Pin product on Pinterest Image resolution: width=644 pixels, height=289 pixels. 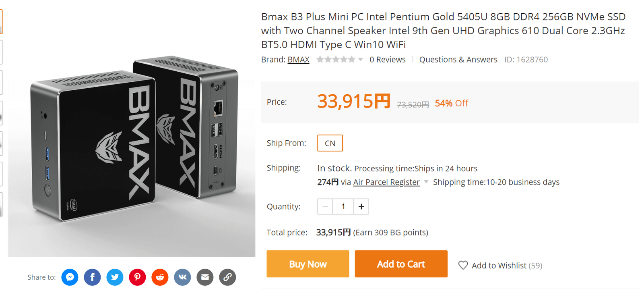pos(137,277)
